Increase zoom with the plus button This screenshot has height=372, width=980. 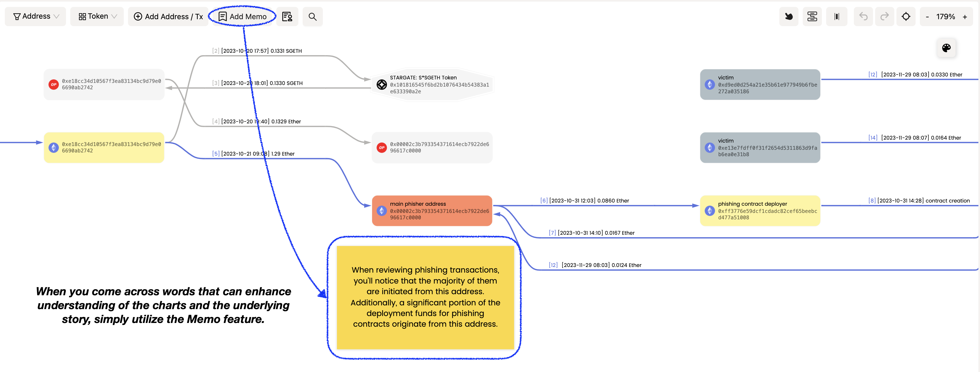pyautogui.click(x=964, y=17)
